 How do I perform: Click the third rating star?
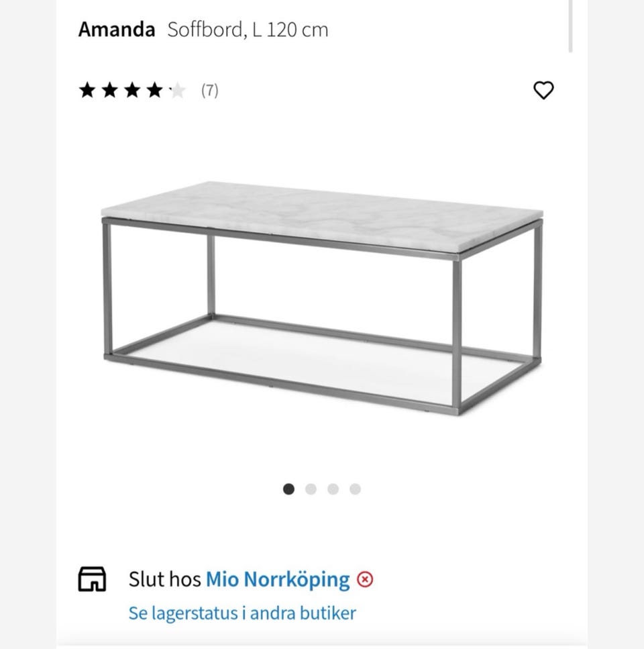pos(132,90)
